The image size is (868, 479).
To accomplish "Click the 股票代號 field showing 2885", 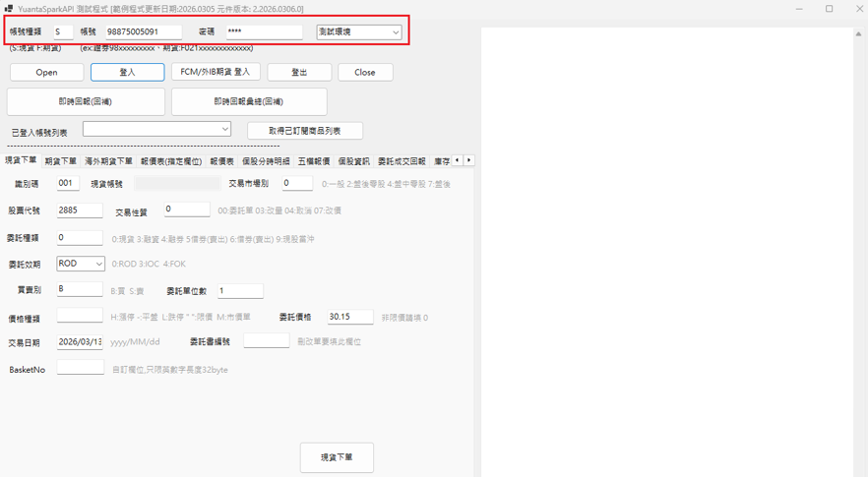I will coord(80,210).
